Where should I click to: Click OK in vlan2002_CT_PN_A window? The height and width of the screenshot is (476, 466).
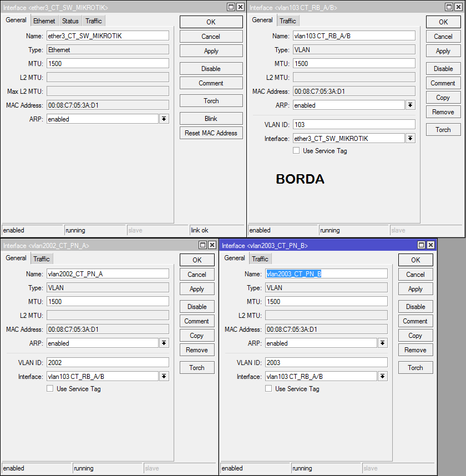click(197, 260)
